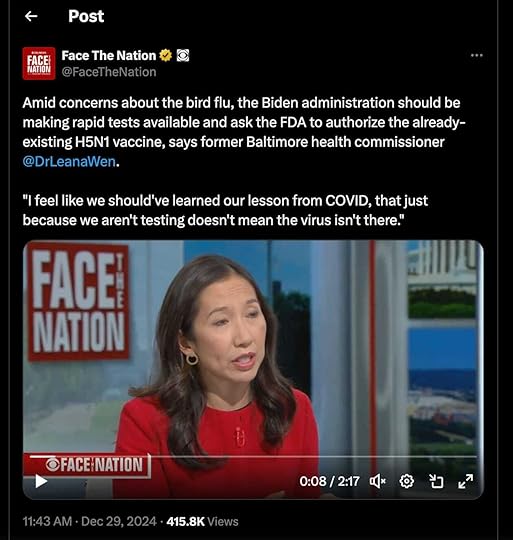Open video settings gear icon

click(x=406, y=481)
